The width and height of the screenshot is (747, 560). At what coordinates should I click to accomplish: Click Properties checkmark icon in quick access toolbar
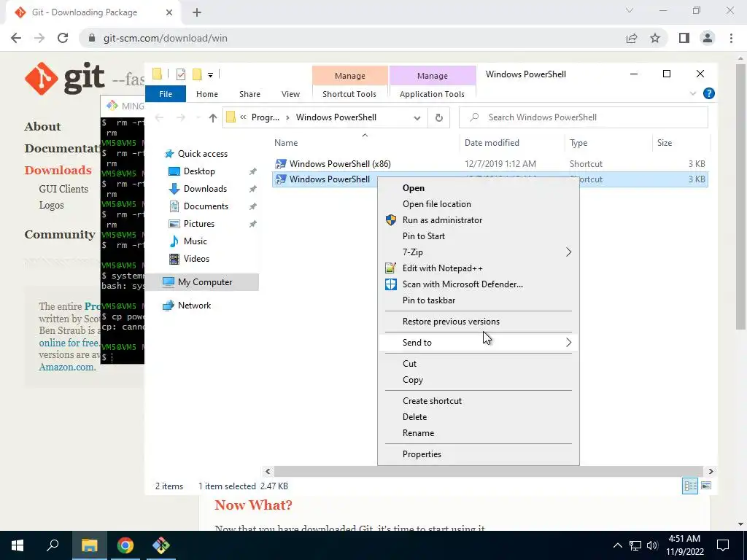(181, 74)
